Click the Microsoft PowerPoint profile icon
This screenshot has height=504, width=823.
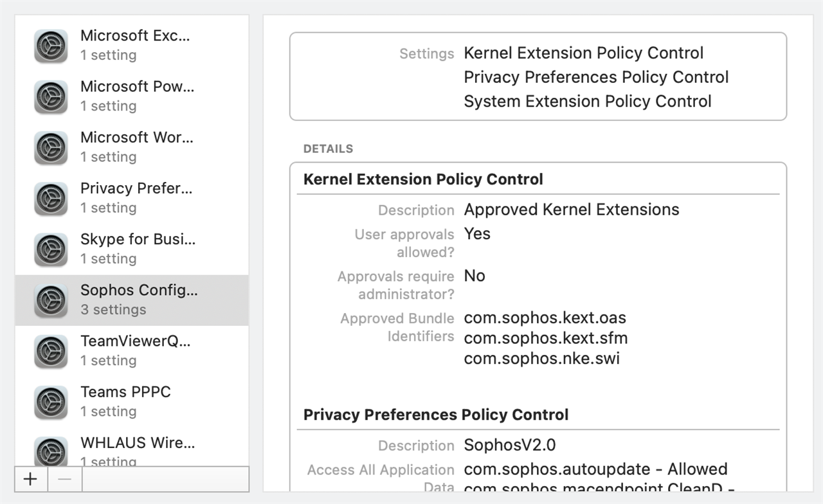[x=51, y=97]
